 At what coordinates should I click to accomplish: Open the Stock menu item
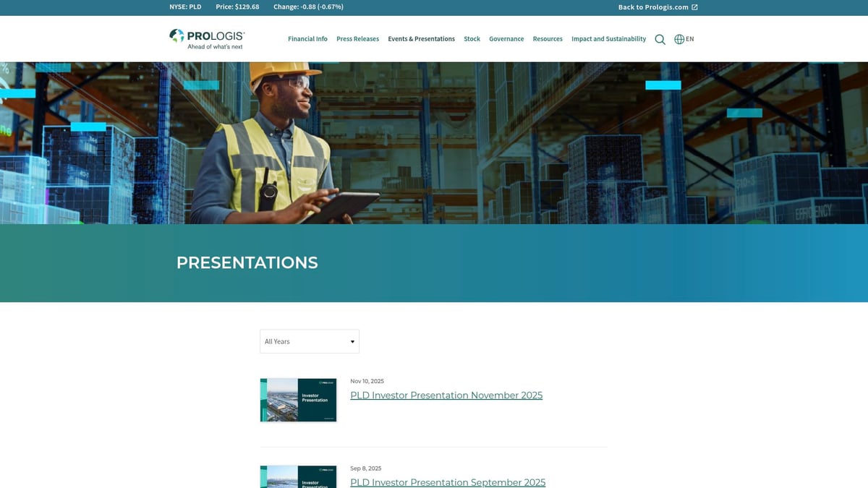pyautogui.click(x=472, y=39)
